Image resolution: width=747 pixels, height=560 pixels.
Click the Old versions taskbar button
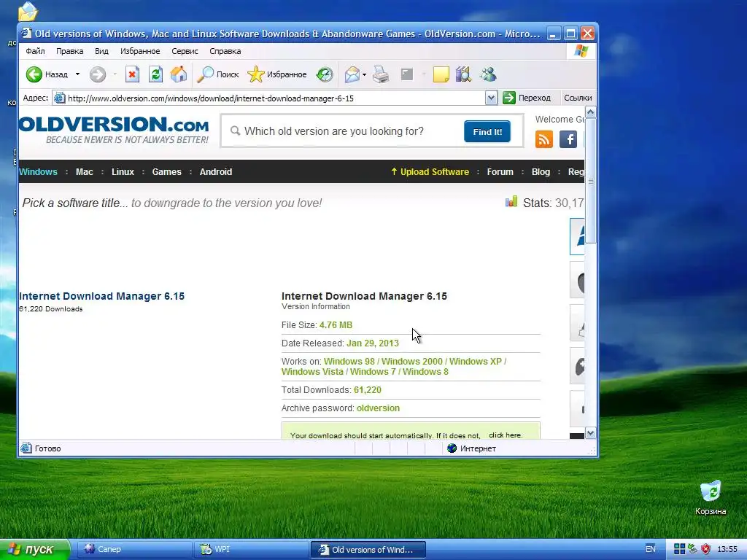(368, 550)
